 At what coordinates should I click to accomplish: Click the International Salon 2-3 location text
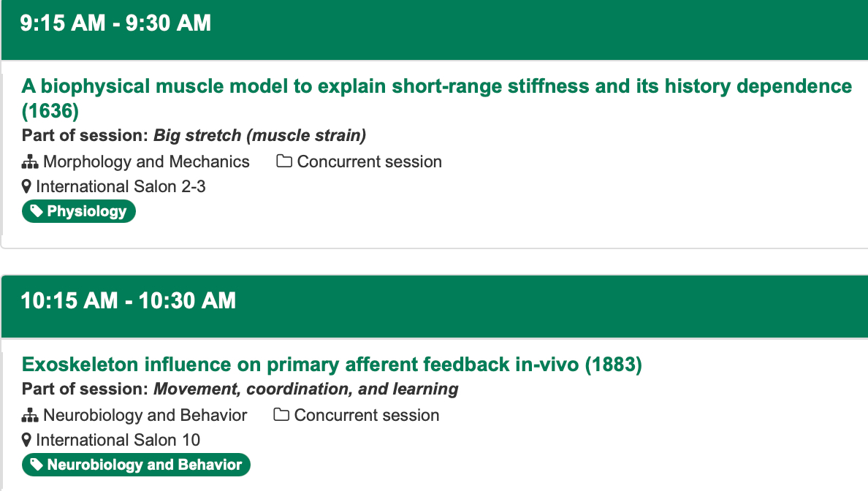[121, 187]
